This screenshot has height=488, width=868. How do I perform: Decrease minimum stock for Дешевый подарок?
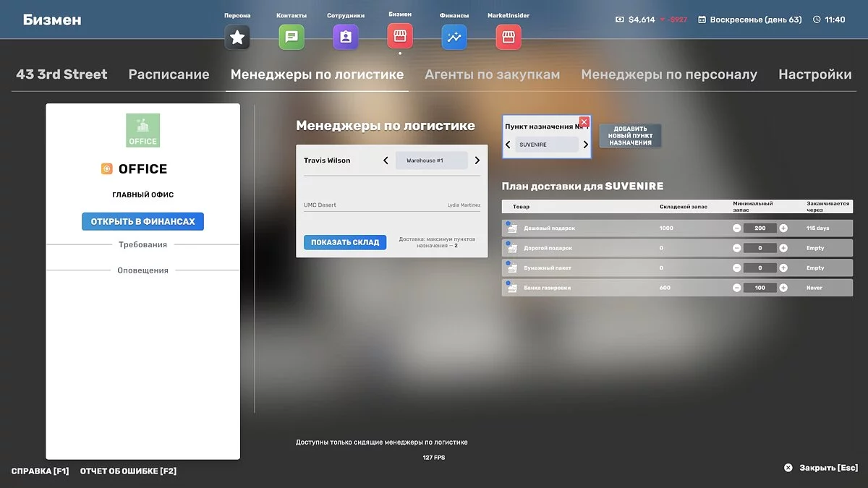pyautogui.click(x=737, y=228)
